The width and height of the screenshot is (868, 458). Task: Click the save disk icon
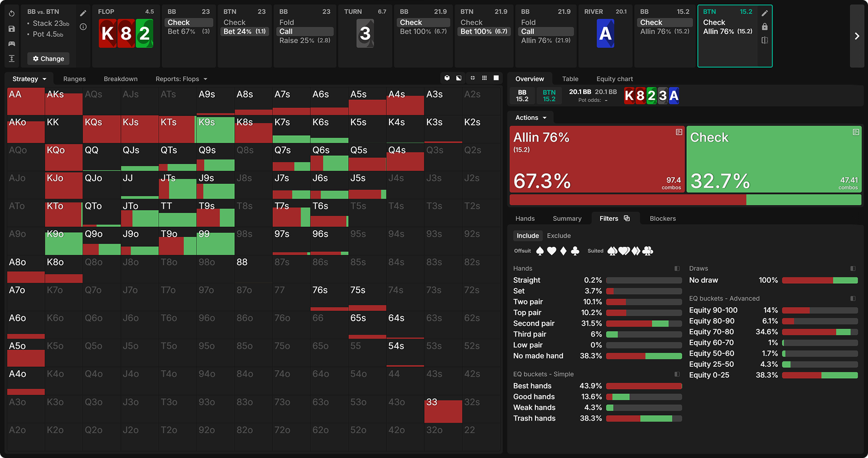point(11,28)
